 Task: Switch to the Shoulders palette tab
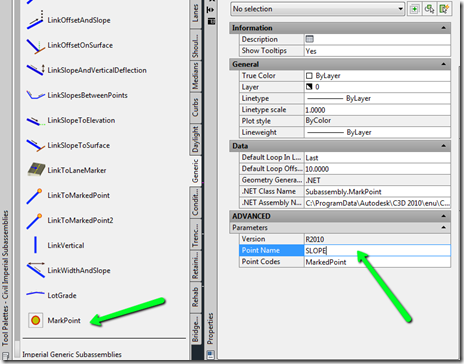point(195,45)
